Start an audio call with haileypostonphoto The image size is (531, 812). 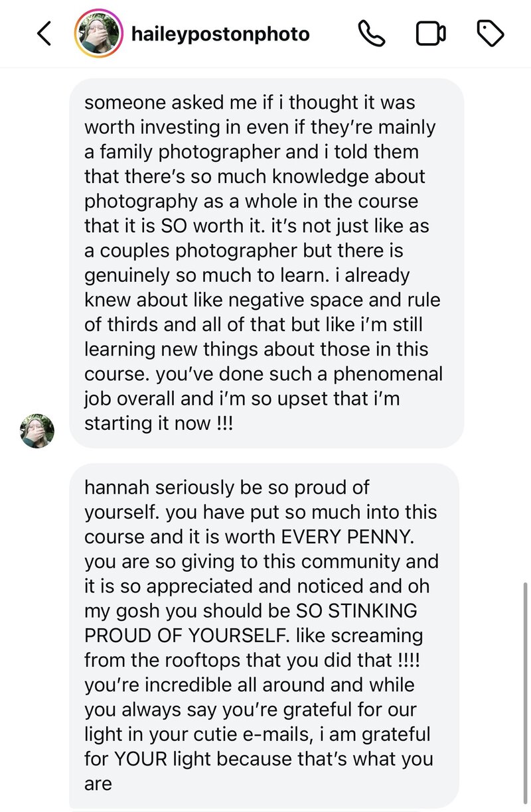(371, 34)
